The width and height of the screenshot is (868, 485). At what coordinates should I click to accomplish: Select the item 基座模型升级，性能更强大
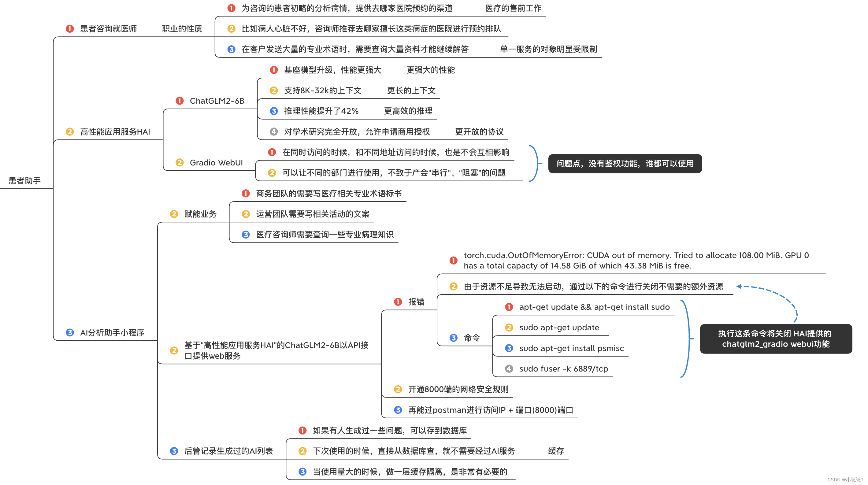point(332,70)
